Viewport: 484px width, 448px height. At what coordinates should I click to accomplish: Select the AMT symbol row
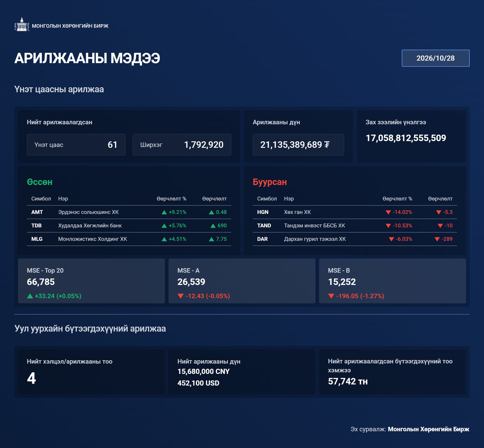(x=129, y=212)
